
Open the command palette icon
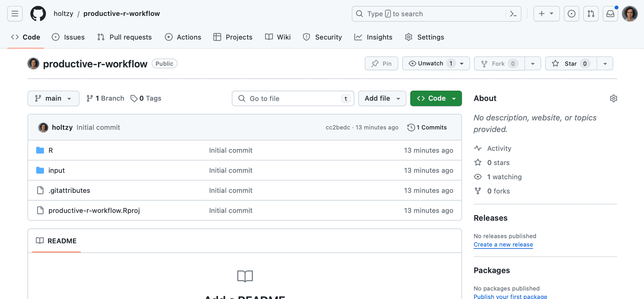click(513, 14)
